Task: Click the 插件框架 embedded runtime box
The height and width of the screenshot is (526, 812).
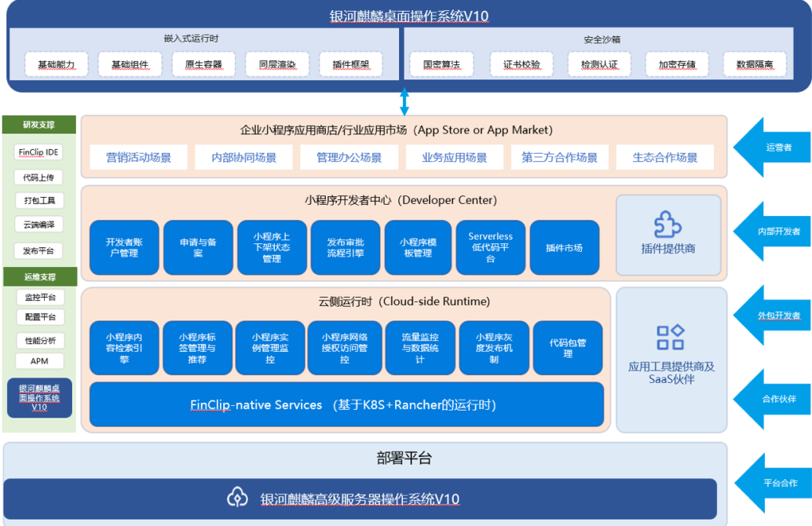Action: tap(346, 64)
